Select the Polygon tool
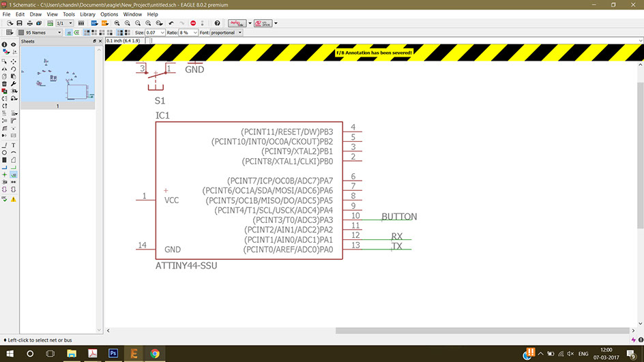This screenshot has height=362, width=644. click(14, 160)
